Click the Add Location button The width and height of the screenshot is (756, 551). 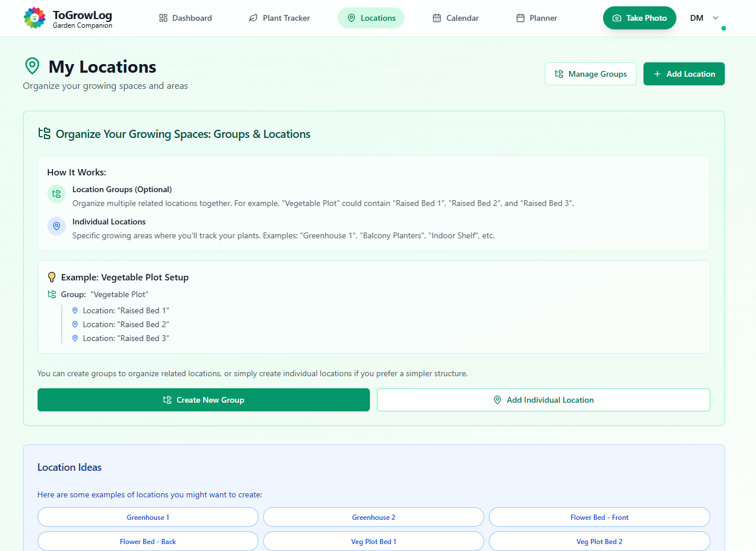point(684,74)
